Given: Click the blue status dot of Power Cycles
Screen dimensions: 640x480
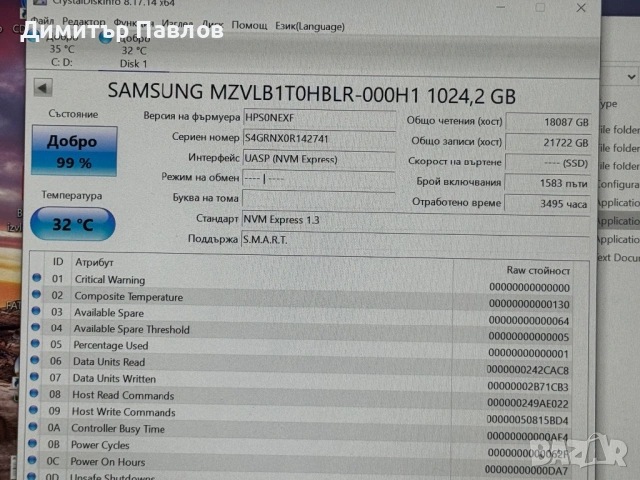Looking at the screenshot, I should tap(33, 443).
